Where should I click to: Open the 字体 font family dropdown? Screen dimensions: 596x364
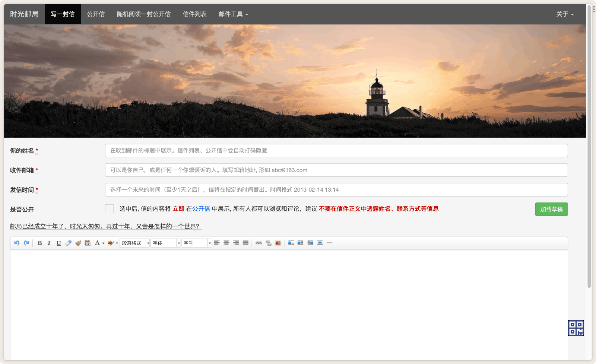tap(165, 243)
